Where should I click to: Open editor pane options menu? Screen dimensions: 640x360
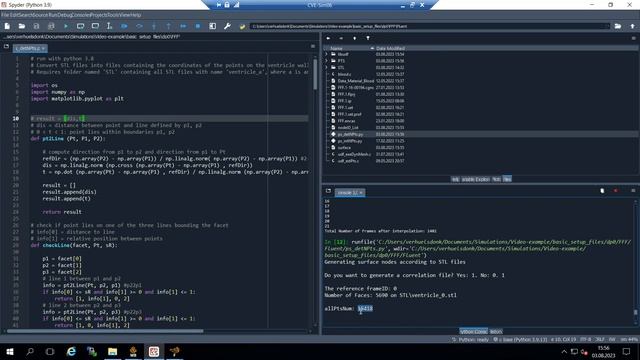pos(313,47)
